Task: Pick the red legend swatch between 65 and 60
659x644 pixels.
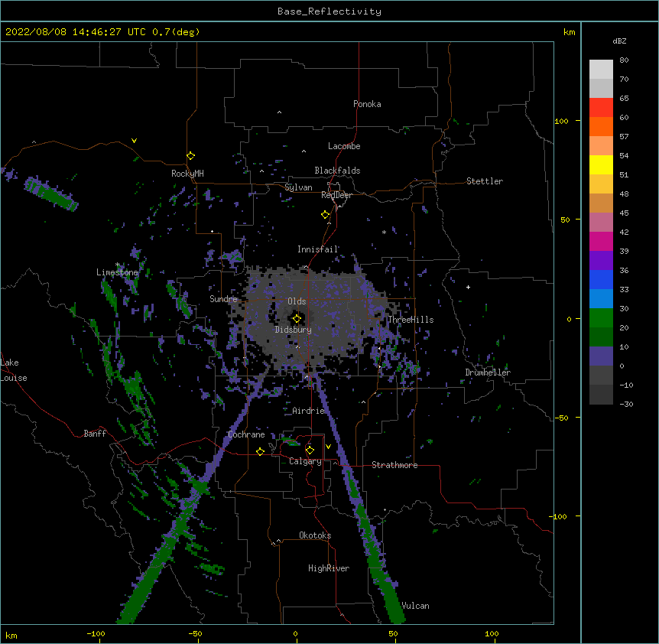Action: click(x=601, y=108)
